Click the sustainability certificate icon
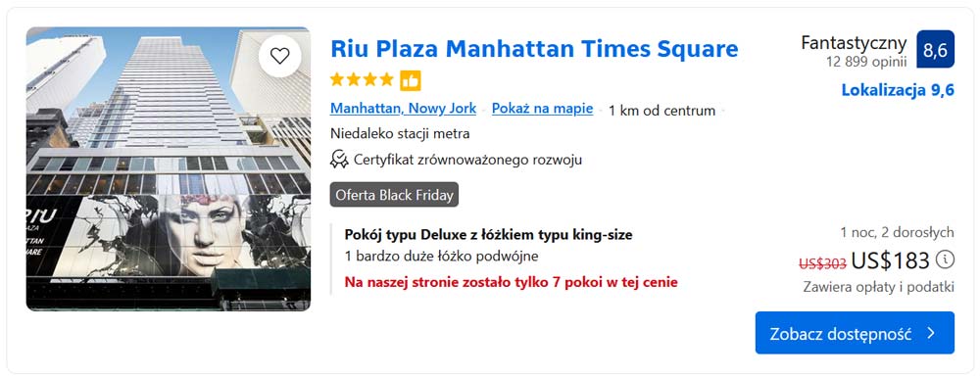Screen dimensions: 980x377 coord(339,160)
